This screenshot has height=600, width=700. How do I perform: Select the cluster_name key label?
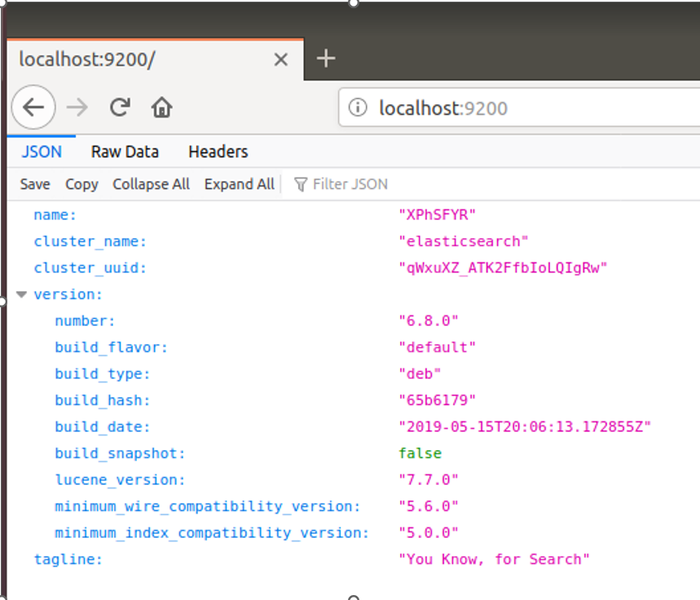click(90, 241)
